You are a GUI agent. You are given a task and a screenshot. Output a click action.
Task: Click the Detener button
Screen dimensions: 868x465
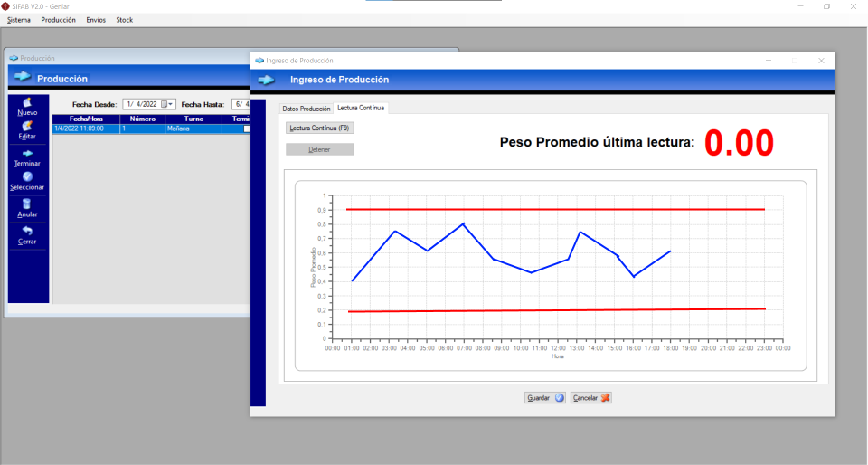click(319, 149)
